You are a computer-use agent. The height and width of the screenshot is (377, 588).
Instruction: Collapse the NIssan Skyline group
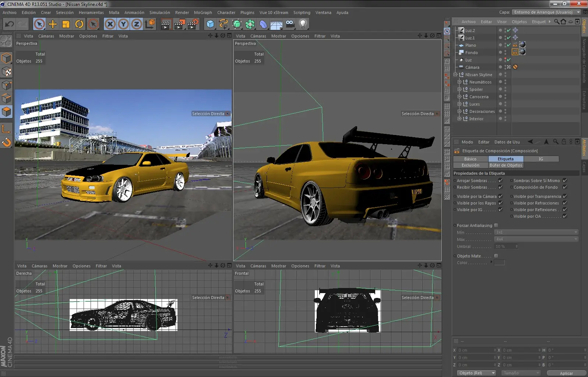[x=455, y=74]
